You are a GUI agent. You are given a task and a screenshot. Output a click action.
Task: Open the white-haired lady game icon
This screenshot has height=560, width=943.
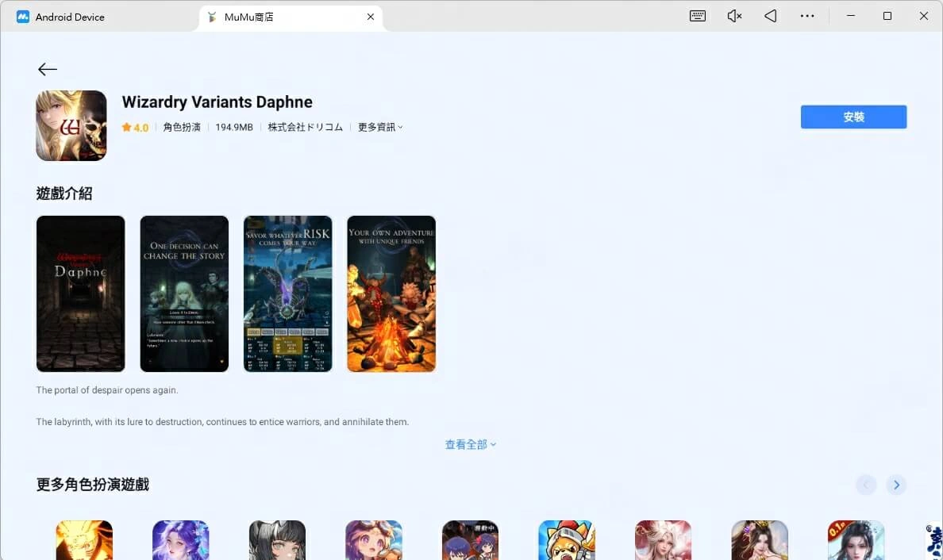(x=664, y=540)
